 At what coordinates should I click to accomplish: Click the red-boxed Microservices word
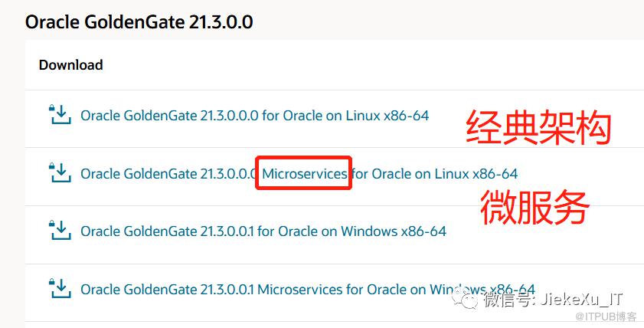pos(304,174)
